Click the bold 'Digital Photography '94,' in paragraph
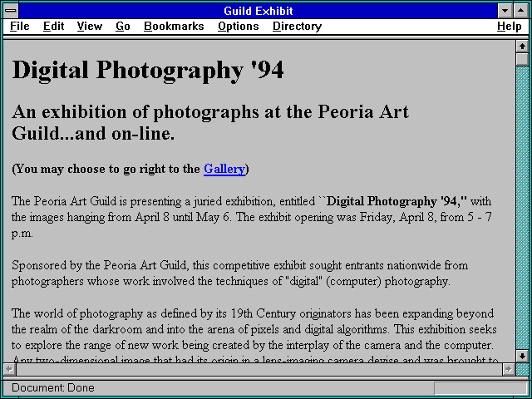This screenshot has height=399, width=532. pyautogui.click(x=397, y=201)
